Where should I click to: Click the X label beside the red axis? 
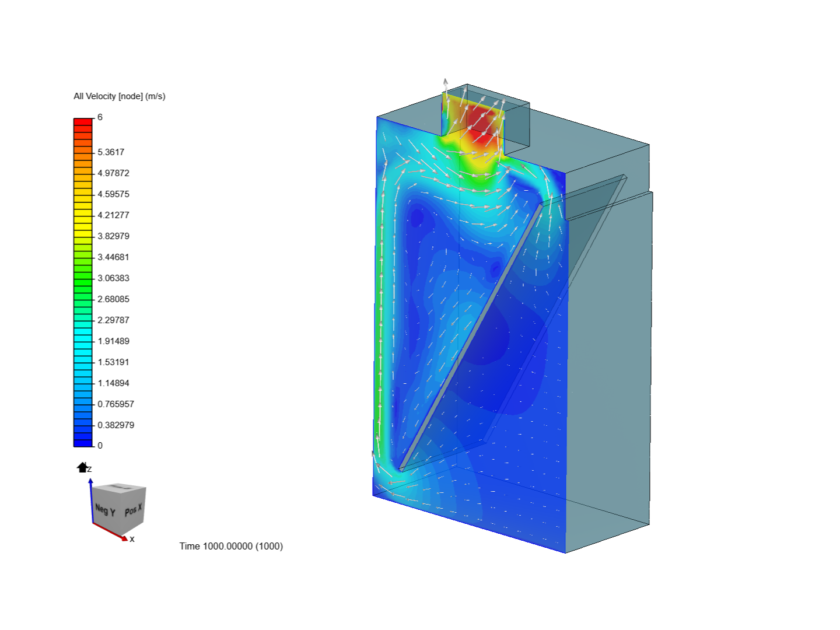pyautogui.click(x=132, y=538)
